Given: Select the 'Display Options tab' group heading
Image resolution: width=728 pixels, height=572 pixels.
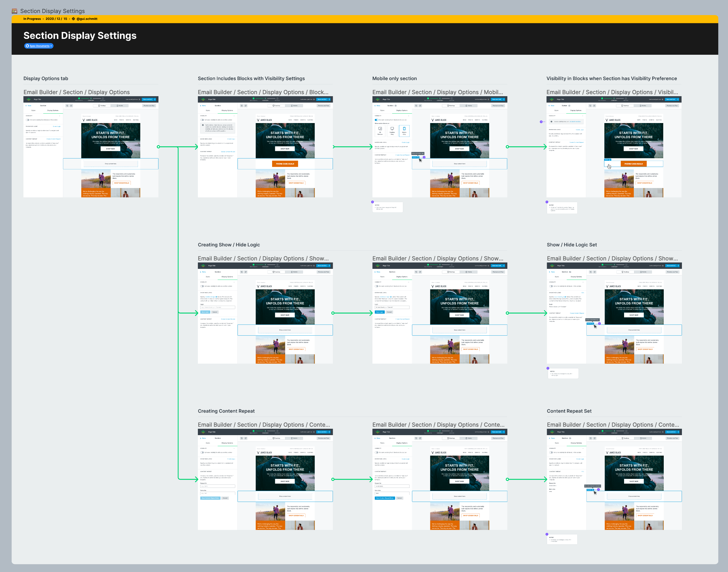Looking at the screenshot, I should (x=46, y=78).
